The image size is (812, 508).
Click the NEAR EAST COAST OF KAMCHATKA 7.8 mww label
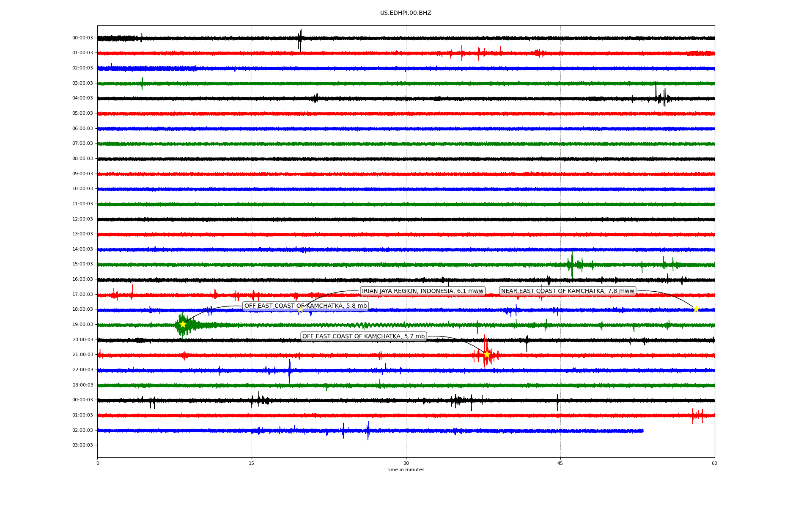[568, 291]
